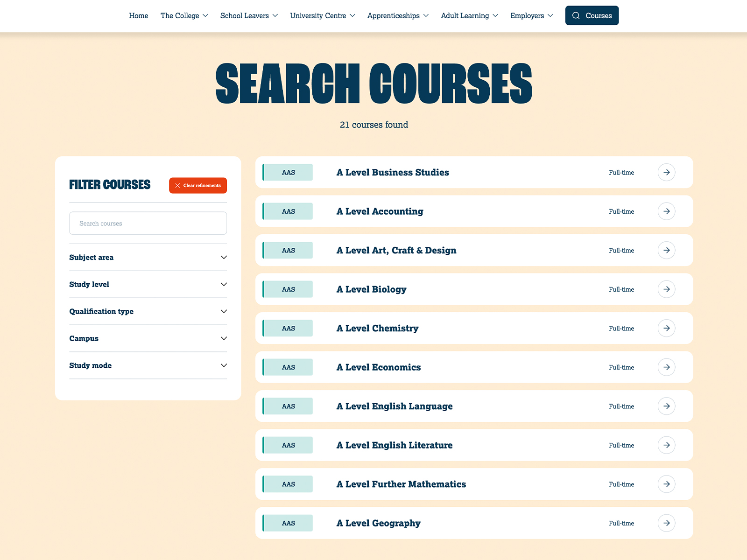Click the arrow icon for A Level Geography
This screenshot has width=747, height=560.
pyautogui.click(x=666, y=523)
